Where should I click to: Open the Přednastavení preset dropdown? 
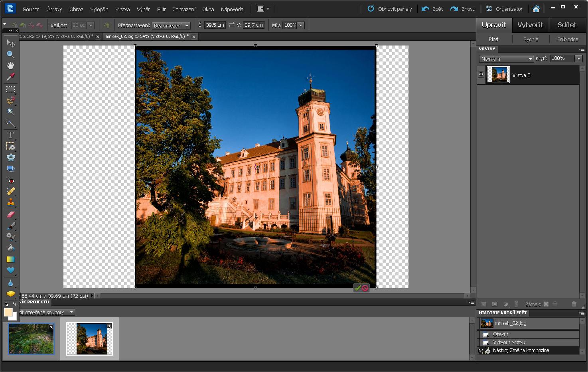point(171,26)
